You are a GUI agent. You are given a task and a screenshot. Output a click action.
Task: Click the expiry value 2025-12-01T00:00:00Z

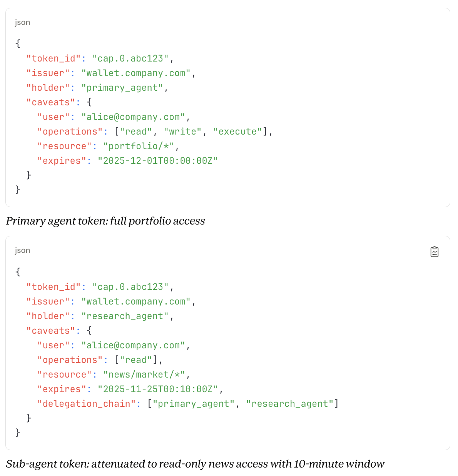[158, 161]
